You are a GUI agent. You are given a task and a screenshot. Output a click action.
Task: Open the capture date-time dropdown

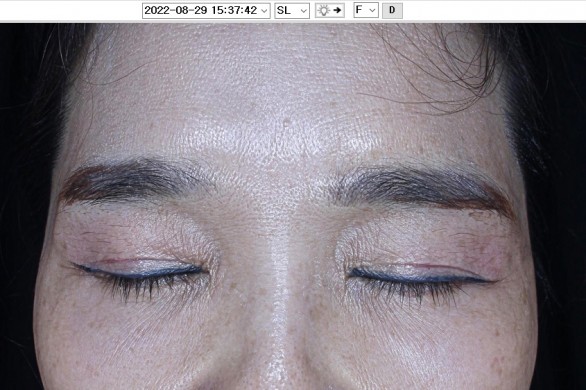coord(206,10)
